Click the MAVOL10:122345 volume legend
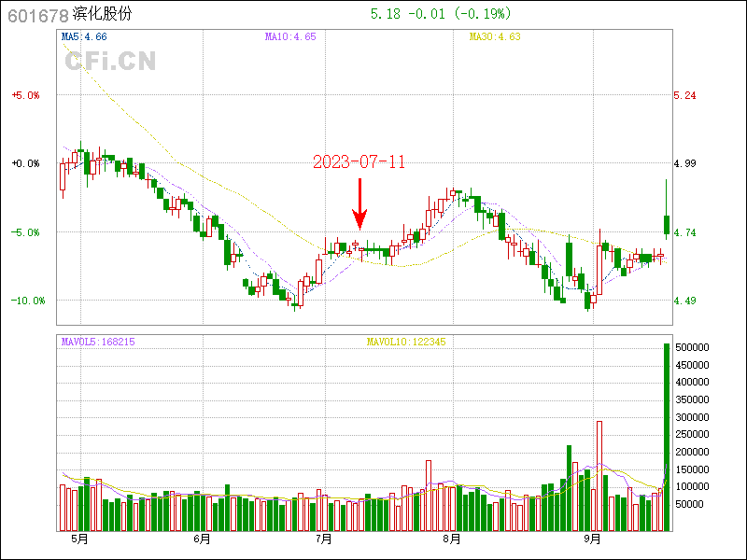The height and width of the screenshot is (560, 747). click(x=406, y=342)
